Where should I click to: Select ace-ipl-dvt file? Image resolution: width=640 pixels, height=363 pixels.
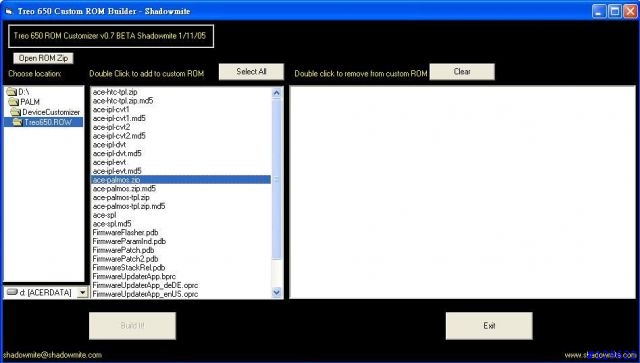coord(109,145)
